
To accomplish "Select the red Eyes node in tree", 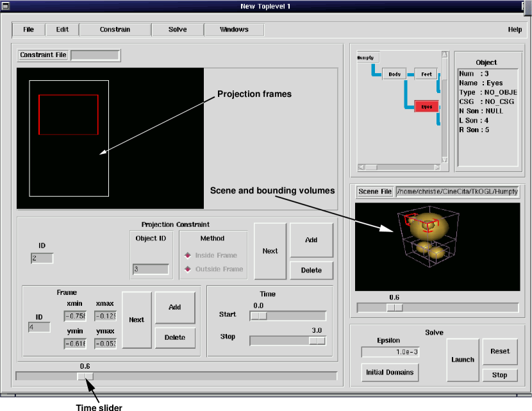I will (x=426, y=106).
